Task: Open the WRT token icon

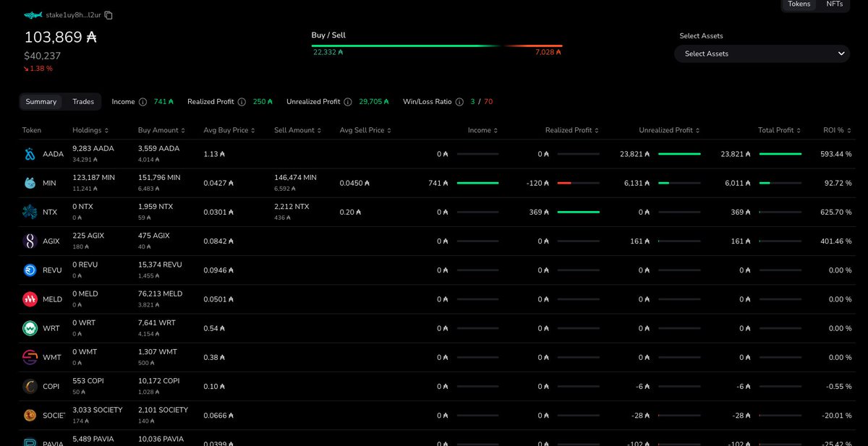Action: (30, 328)
